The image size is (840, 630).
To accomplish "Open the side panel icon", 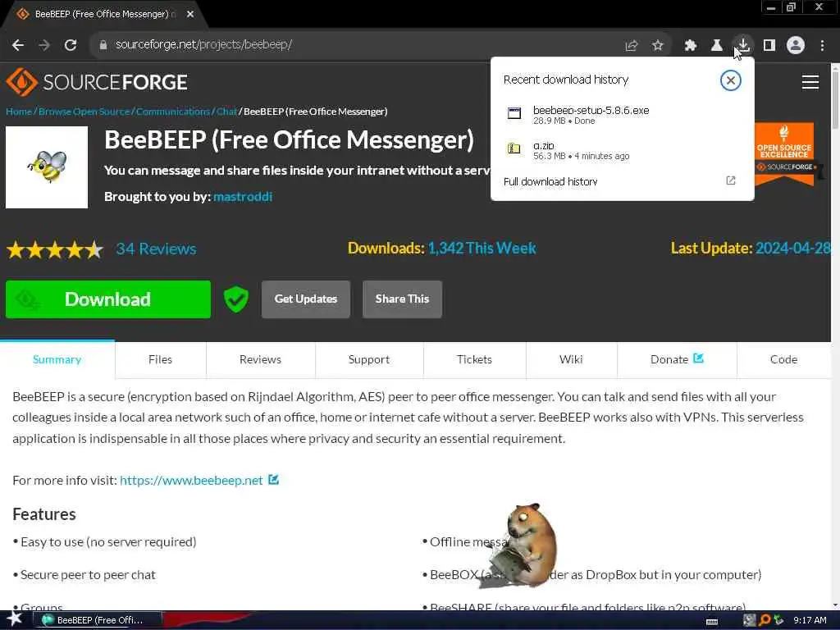I will click(x=769, y=46).
